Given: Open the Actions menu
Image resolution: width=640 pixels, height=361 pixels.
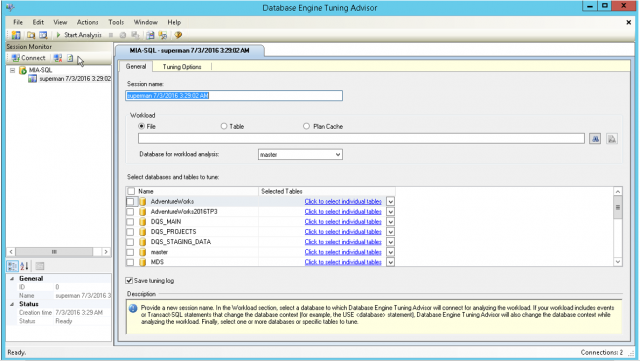Looking at the screenshot, I should [x=87, y=22].
